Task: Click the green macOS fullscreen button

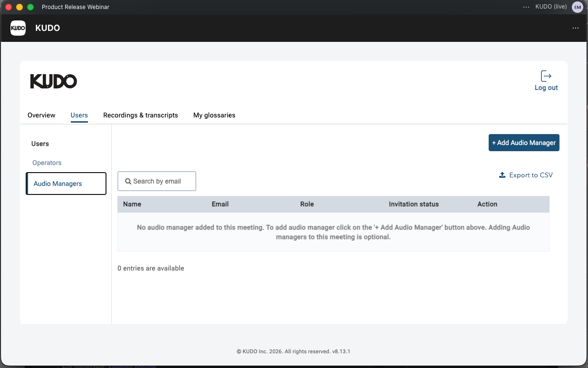Action: coord(30,7)
